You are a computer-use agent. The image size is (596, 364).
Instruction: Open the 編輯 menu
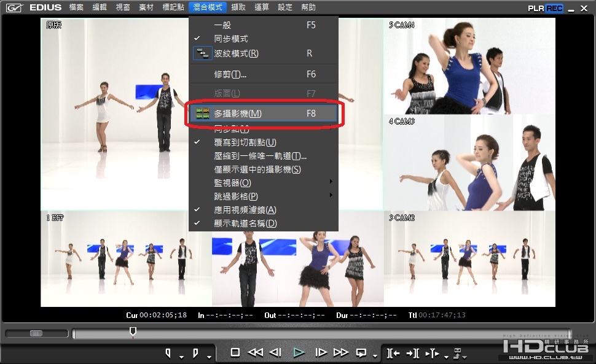[x=100, y=7]
